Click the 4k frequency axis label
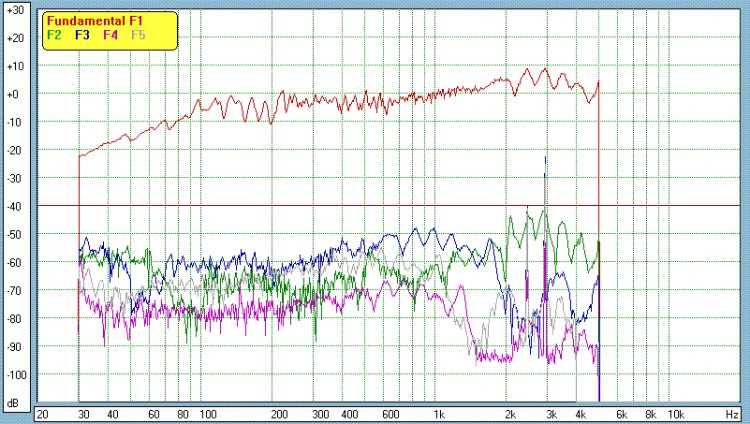 click(x=581, y=414)
